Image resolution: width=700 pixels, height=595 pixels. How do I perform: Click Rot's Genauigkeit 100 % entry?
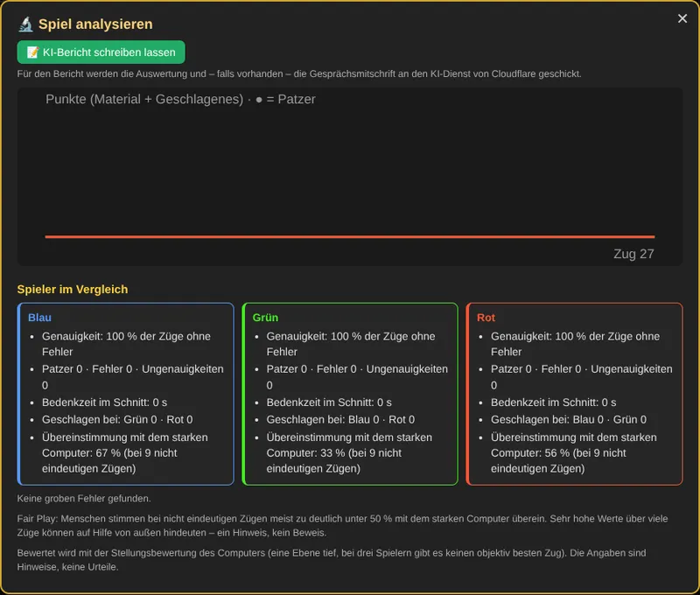click(x=575, y=344)
